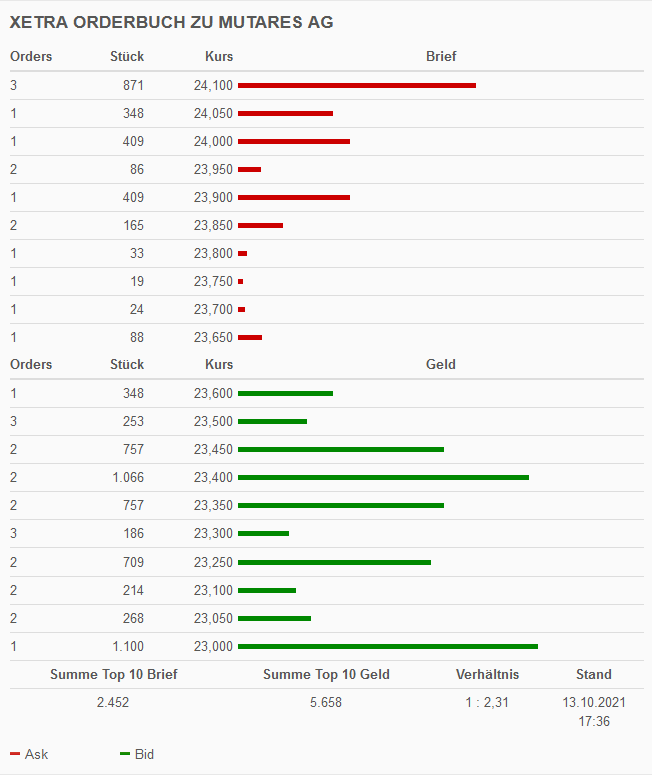Click the green bar for price 23,400

[383, 478]
